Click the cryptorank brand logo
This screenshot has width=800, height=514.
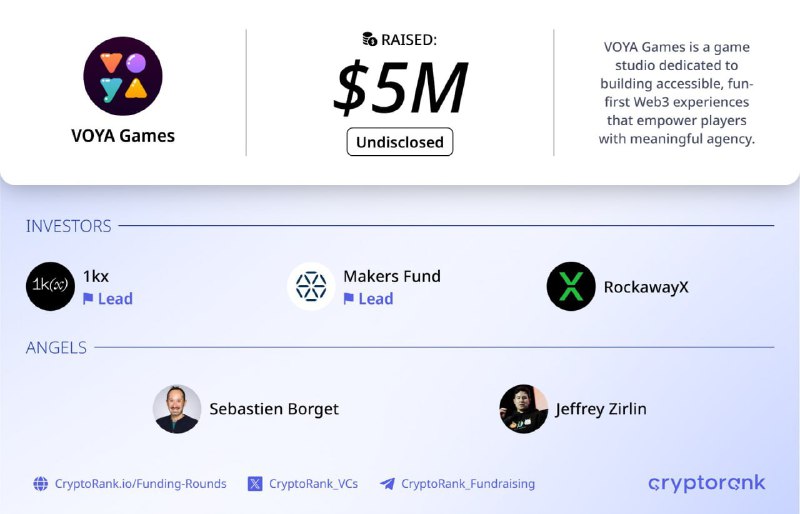tap(707, 483)
